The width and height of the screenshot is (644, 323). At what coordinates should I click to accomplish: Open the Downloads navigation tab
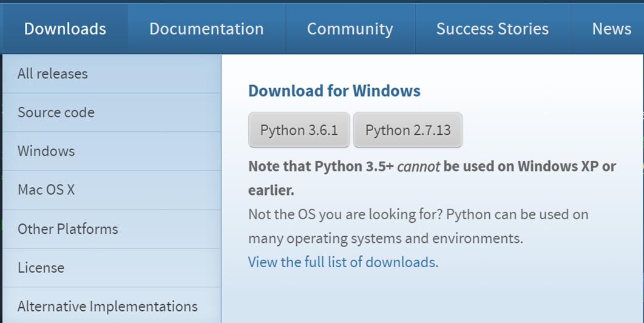[x=65, y=29]
